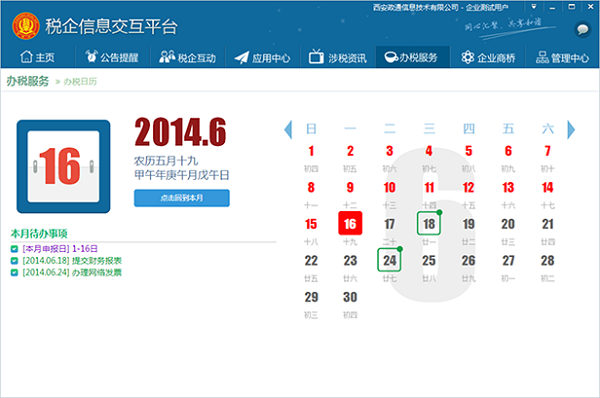The height and width of the screenshot is (398, 600).
Task: Go to next month arrow
Action: (x=571, y=129)
